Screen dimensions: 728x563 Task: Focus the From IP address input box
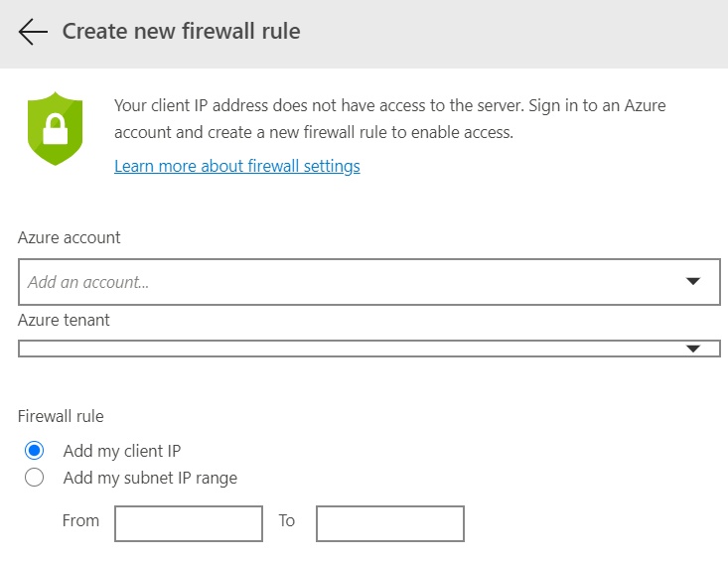pos(189,523)
